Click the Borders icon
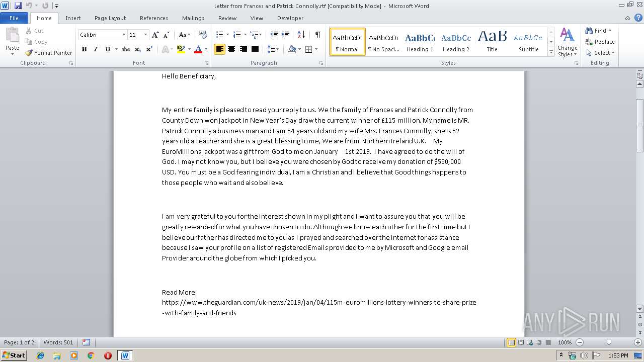This screenshot has height=362, width=644. coord(309,49)
